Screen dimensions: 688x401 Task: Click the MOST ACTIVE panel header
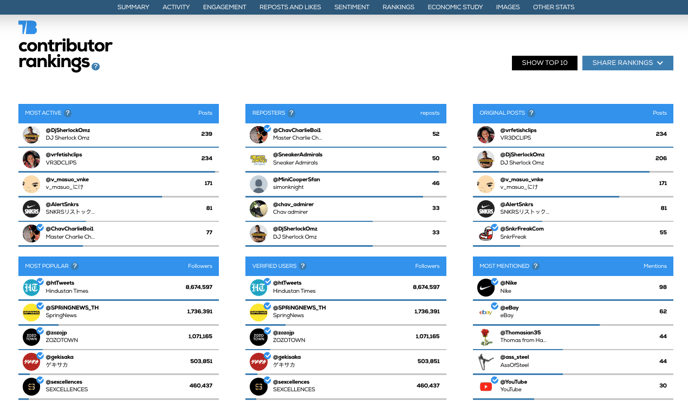tap(118, 113)
